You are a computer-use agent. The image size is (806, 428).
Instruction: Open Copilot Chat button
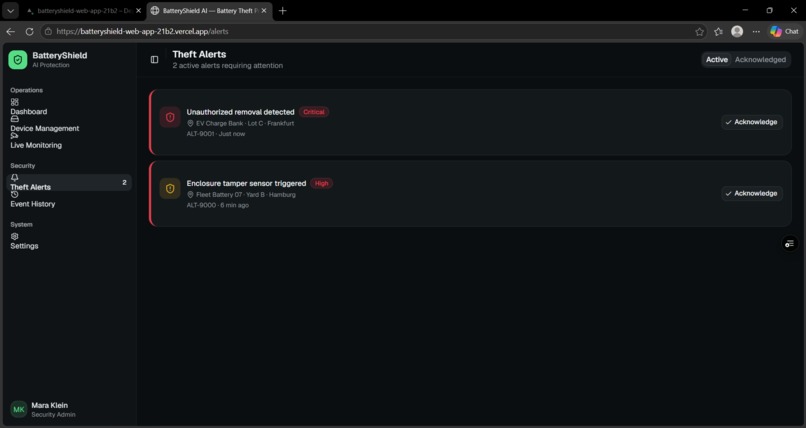[x=784, y=31]
